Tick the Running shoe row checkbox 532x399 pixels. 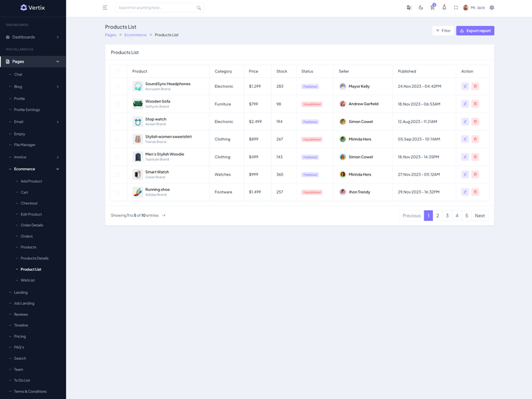(x=117, y=192)
